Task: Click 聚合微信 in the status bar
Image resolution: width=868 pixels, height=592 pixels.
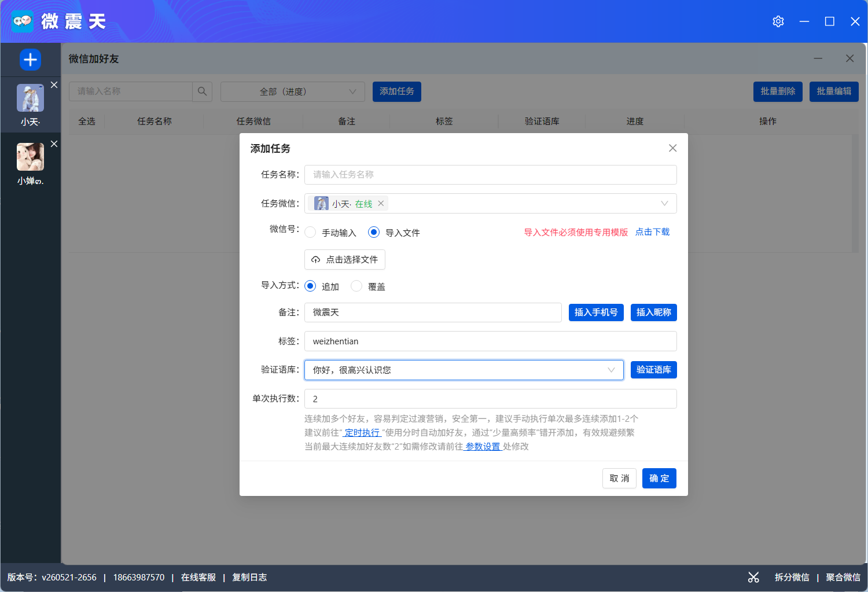Action: (843, 577)
